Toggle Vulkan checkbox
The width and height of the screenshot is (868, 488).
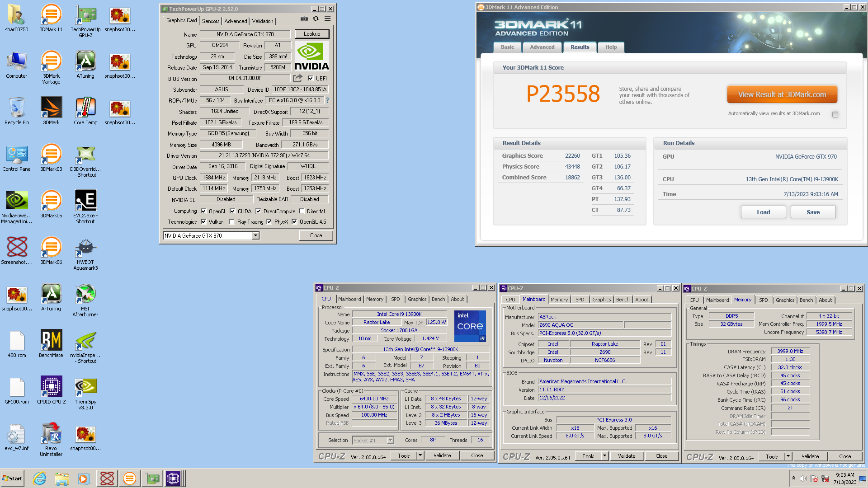[203, 221]
